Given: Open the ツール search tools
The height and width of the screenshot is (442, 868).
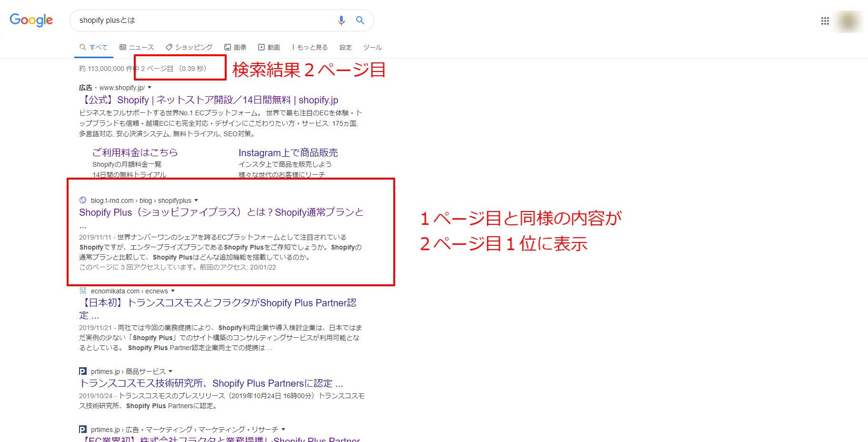Looking at the screenshot, I should 372,47.
